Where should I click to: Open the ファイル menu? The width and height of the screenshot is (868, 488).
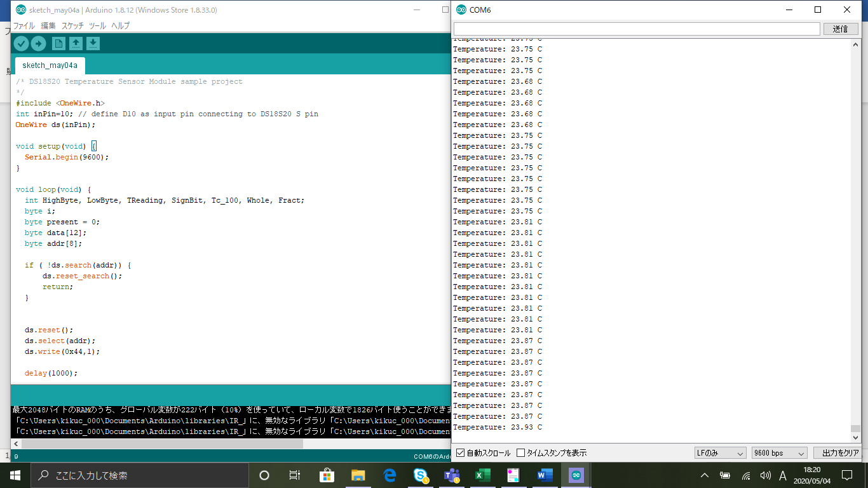(24, 26)
